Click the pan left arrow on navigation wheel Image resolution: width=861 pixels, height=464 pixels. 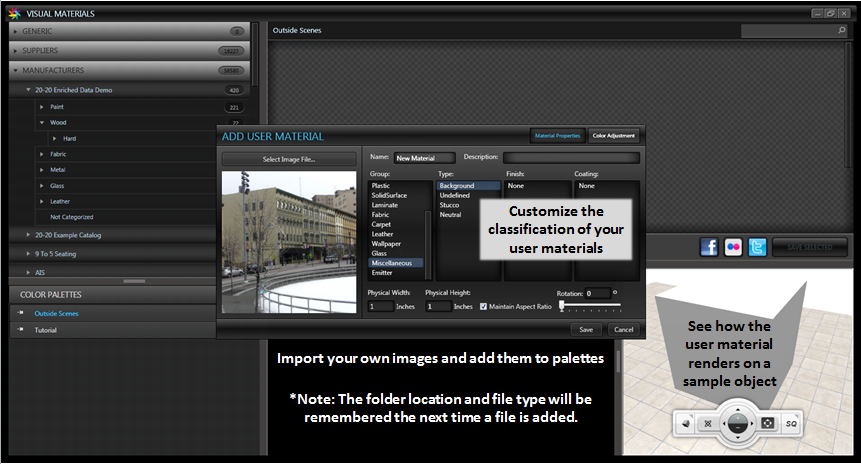[724, 423]
